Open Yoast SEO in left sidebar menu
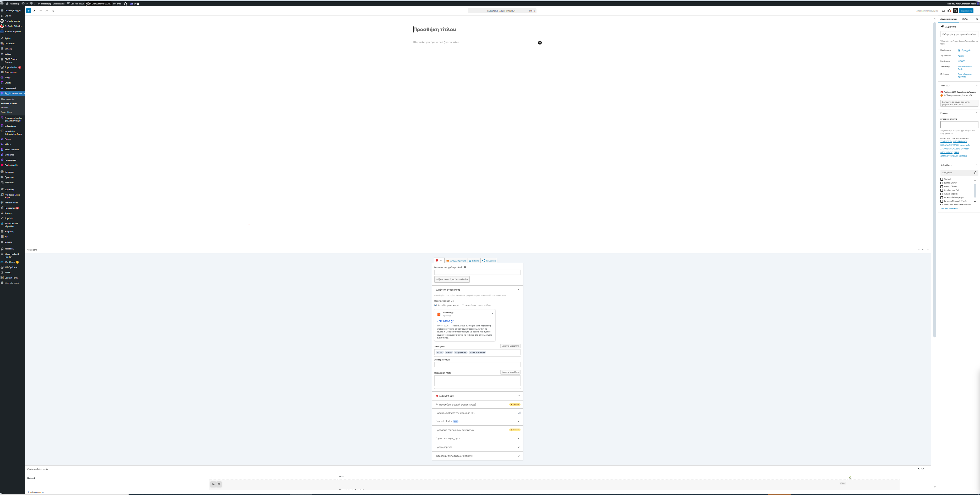The image size is (980, 495). (9, 249)
